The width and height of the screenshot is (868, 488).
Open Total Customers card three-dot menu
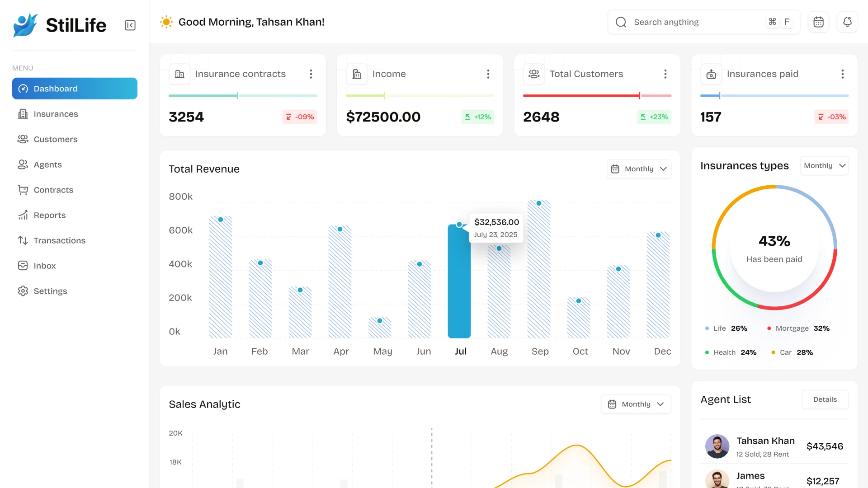point(665,74)
